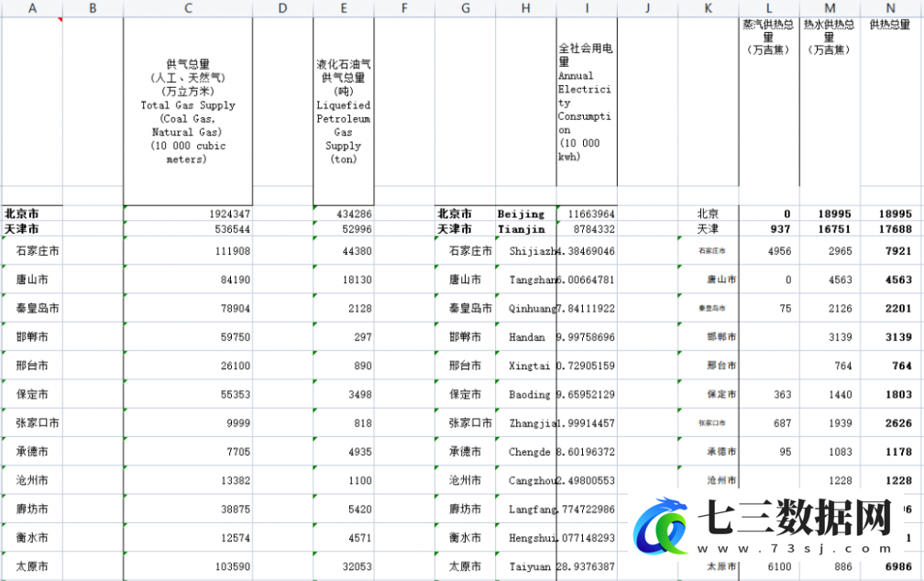Select cell with value 7921
924x581 pixels.
(x=890, y=250)
